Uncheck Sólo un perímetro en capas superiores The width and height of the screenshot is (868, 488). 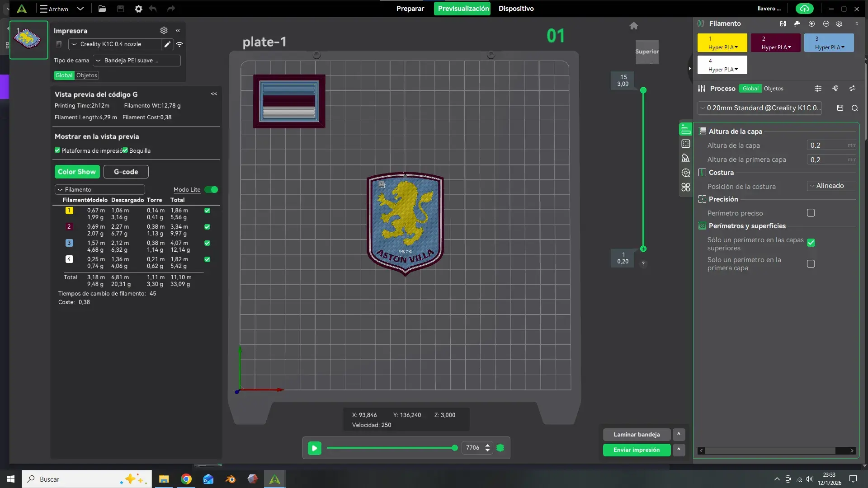coord(811,243)
